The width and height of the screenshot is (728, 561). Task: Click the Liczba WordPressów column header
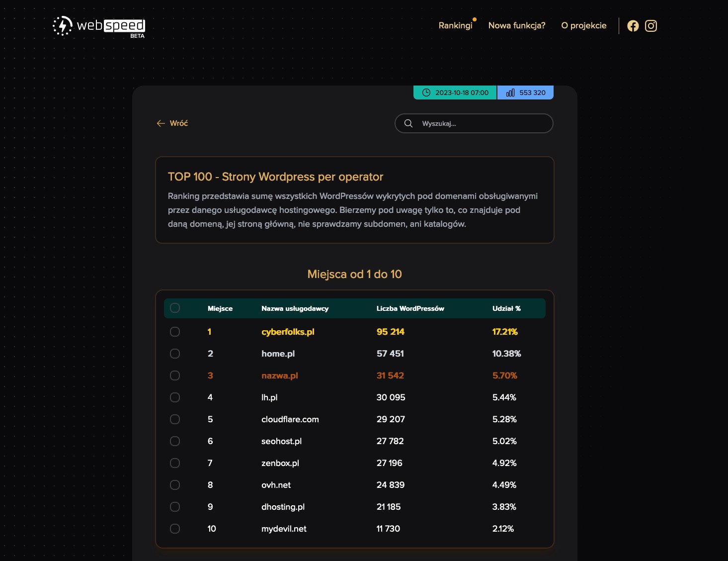click(x=410, y=308)
